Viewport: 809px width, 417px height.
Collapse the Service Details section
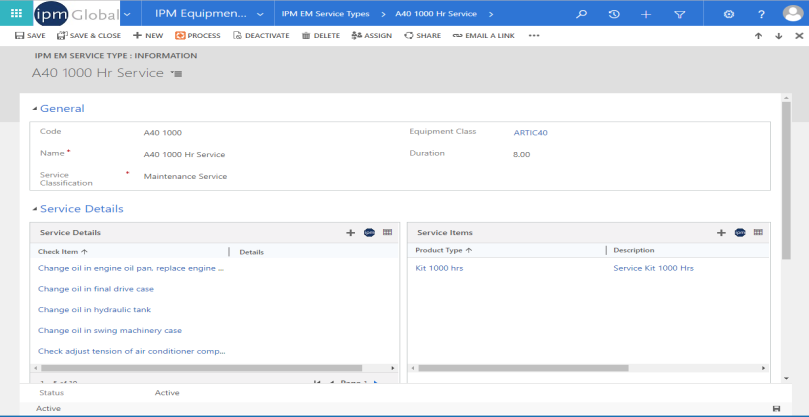(x=35, y=209)
